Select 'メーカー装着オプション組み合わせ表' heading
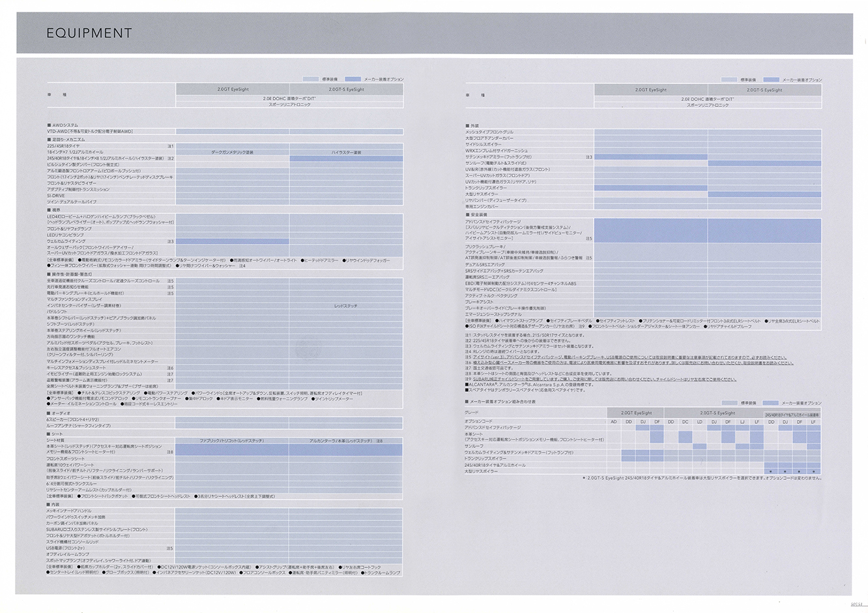This screenshot has width=868, height=613. tap(500, 402)
